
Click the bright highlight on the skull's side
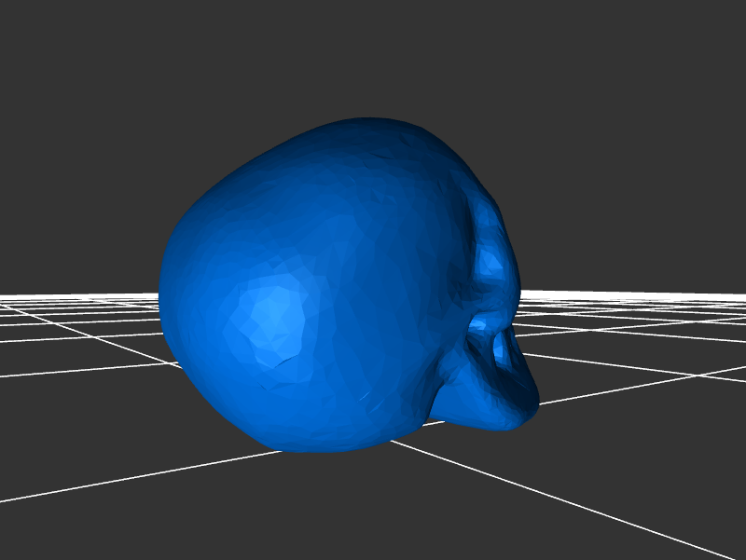tap(272, 312)
